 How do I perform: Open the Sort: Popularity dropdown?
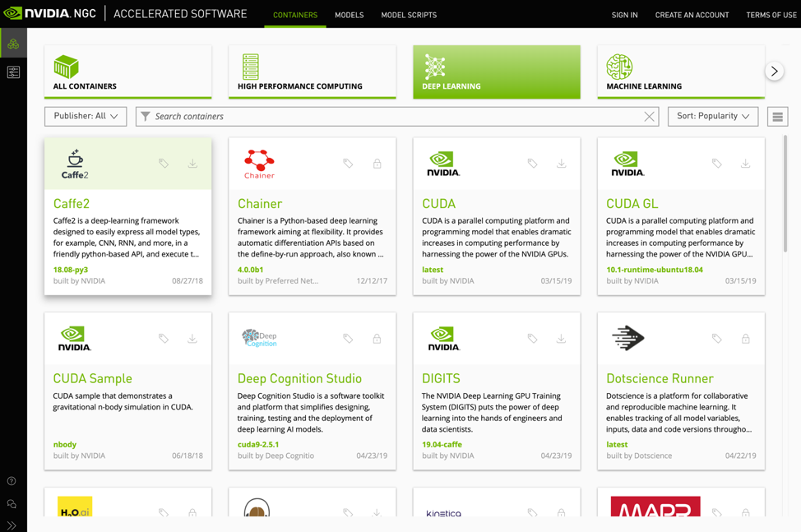tap(713, 117)
